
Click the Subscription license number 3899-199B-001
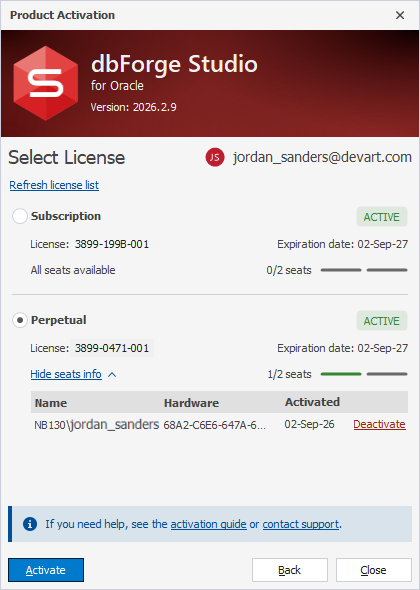pyautogui.click(x=112, y=244)
